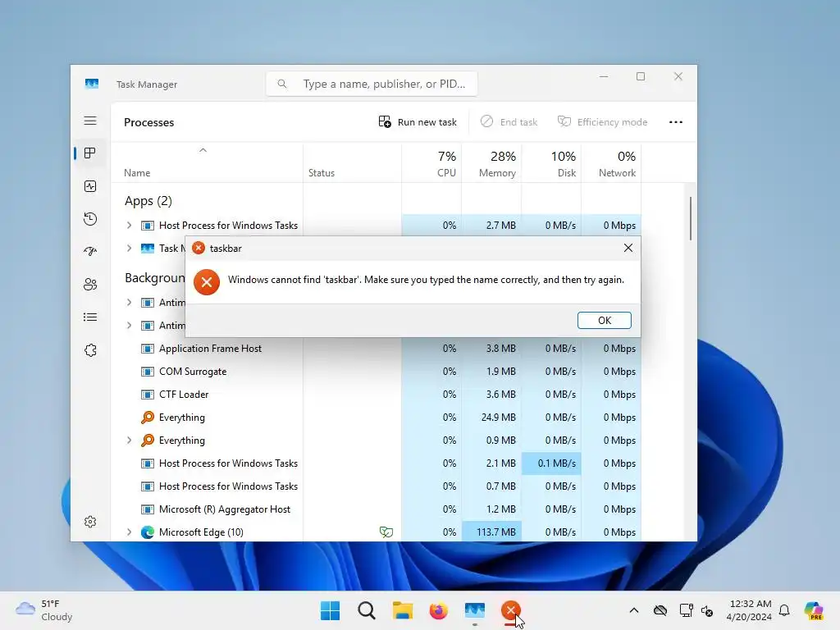
Task: Select the Microsoft (R) Aggregator Host process
Action: tap(375, 509)
